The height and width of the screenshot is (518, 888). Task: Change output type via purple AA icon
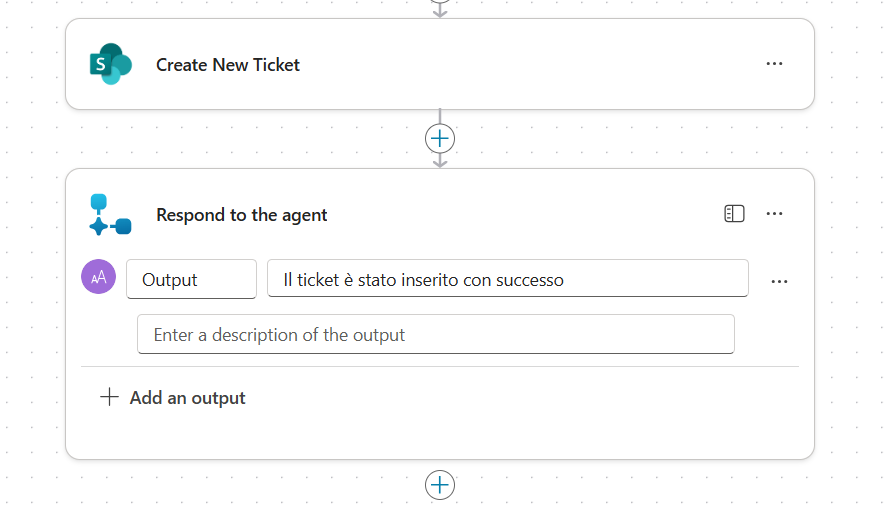click(98, 278)
